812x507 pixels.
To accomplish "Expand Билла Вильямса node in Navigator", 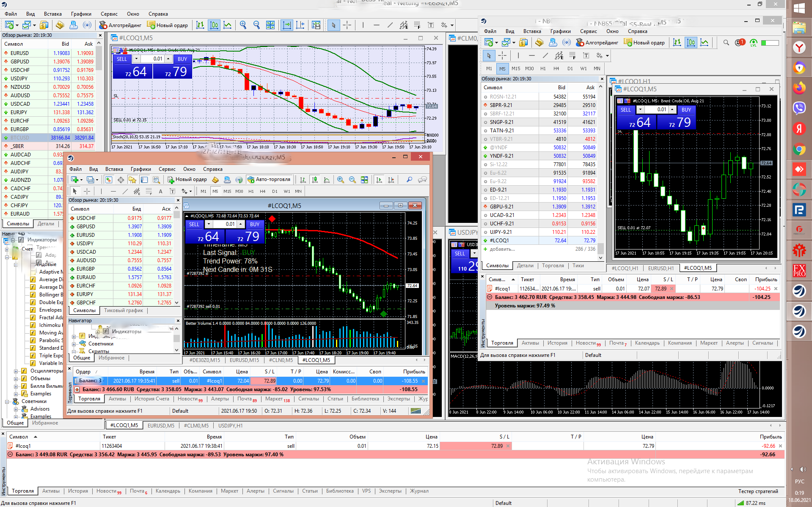I will click(x=16, y=386).
